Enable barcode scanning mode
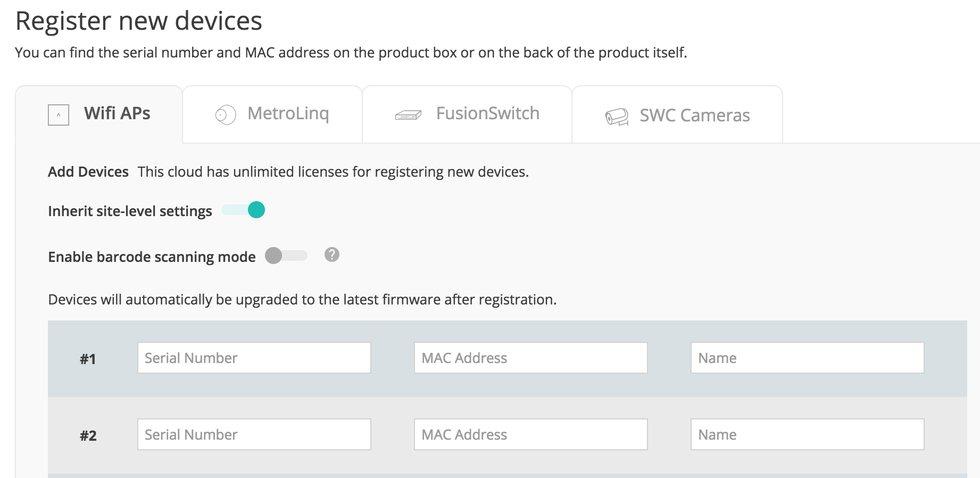The width and height of the screenshot is (980, 478). pos(286,256)
